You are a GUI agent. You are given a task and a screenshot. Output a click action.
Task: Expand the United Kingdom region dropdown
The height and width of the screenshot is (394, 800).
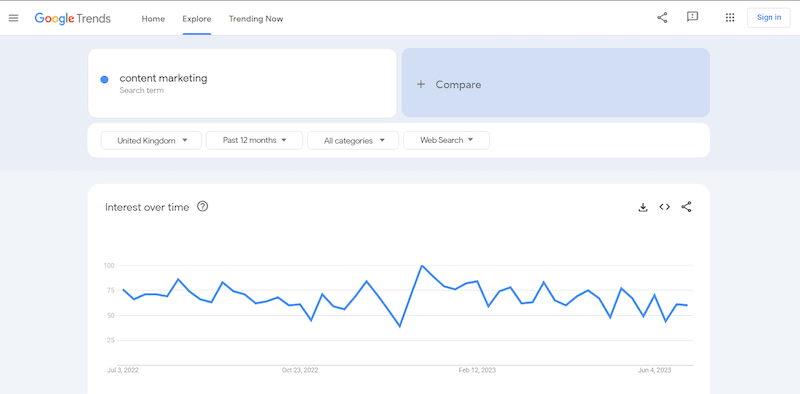[x=151, y=140]
